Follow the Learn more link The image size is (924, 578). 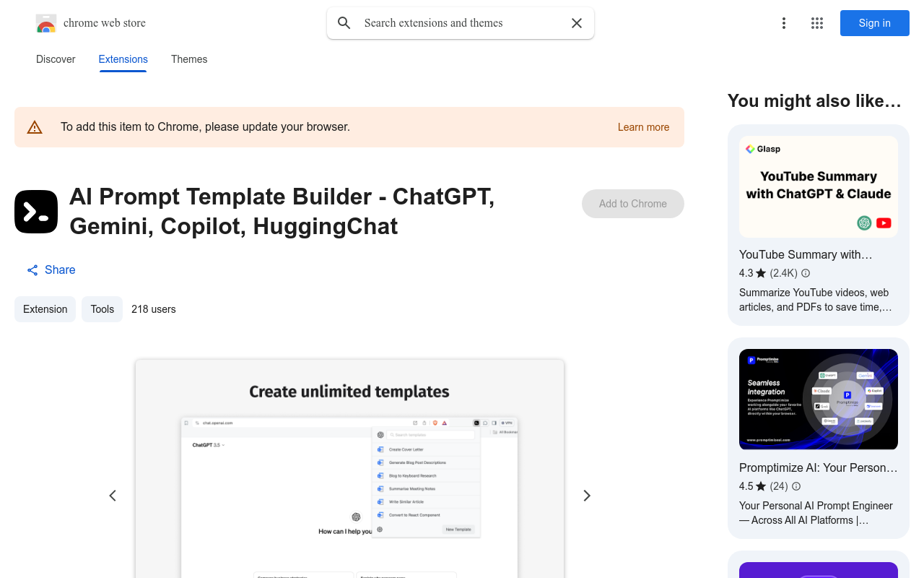(643, 127)
